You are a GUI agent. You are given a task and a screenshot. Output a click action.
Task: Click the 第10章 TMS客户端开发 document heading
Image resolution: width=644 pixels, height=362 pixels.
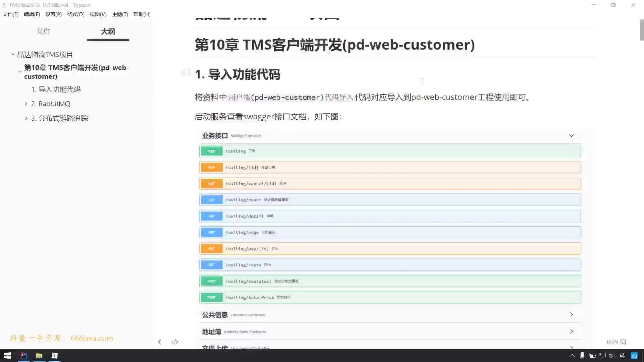[335, 45]
